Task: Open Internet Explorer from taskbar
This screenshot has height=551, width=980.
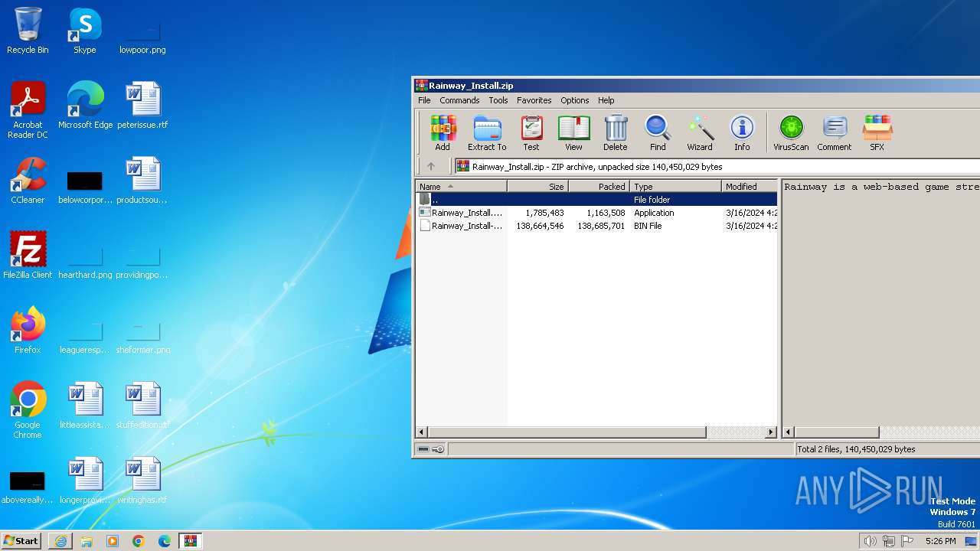Action: tap(60, 541)
